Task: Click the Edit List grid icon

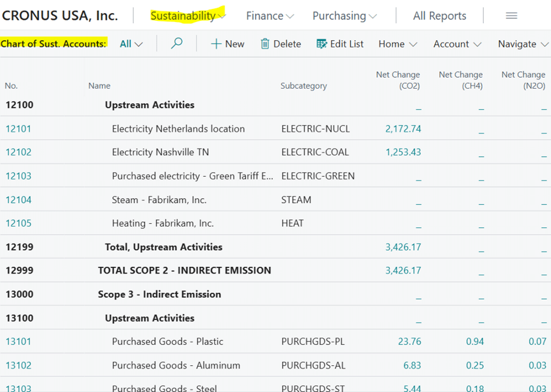Action: (321, 44)
